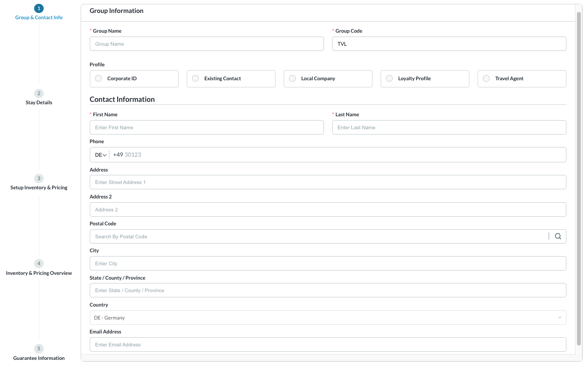Click inside the Group Name field
The width and height of the screenshot is (588, 369).
[x=206, y=43]
